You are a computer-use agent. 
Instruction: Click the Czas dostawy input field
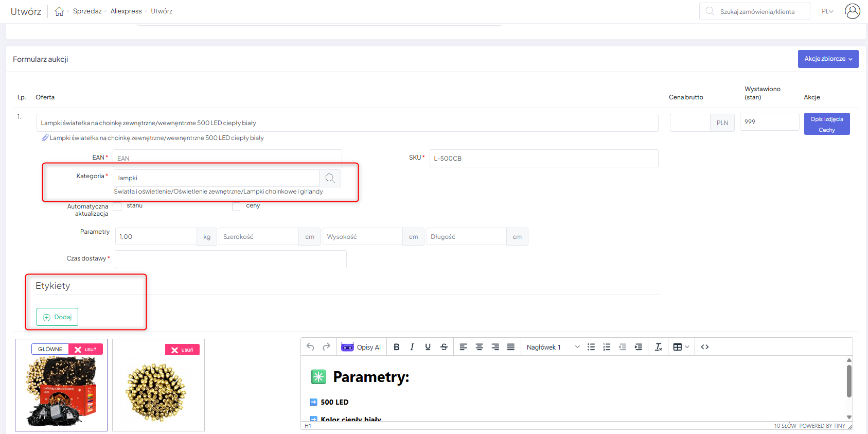coord(231,259)
